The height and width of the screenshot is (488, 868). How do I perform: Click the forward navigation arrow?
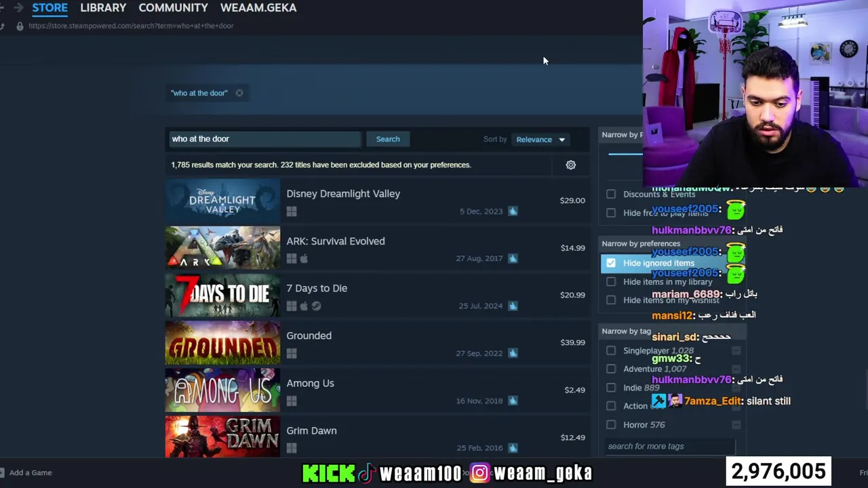coord(18,7)
